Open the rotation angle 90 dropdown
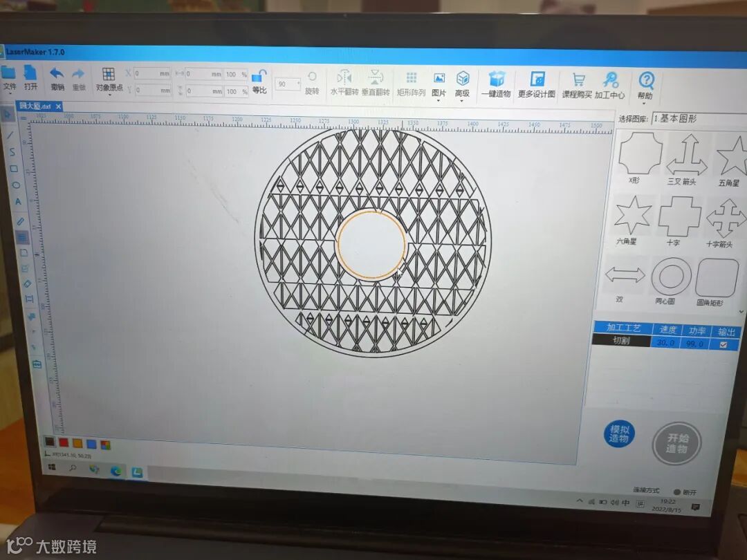Screen dimensions: 747x560 [x=288, y=84]
